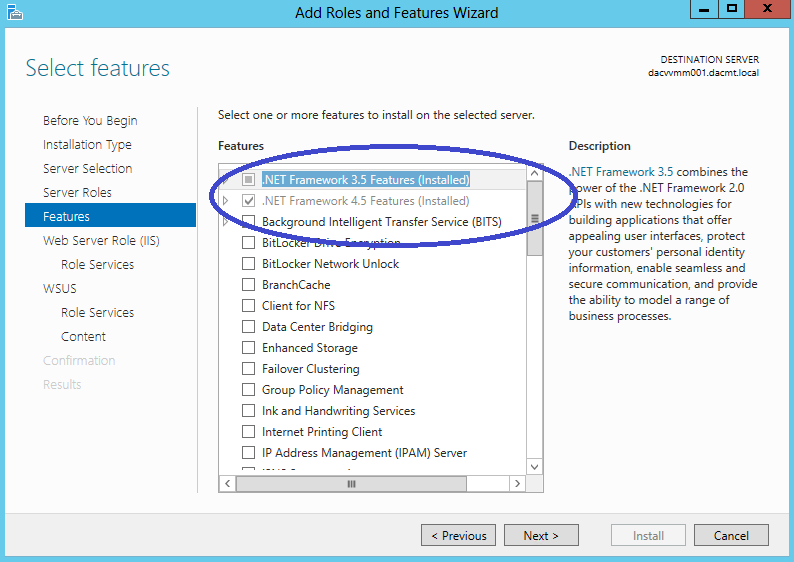Enable the BranchCache feature checkbox
794x562 pixels.
click(x=248, y=285)
